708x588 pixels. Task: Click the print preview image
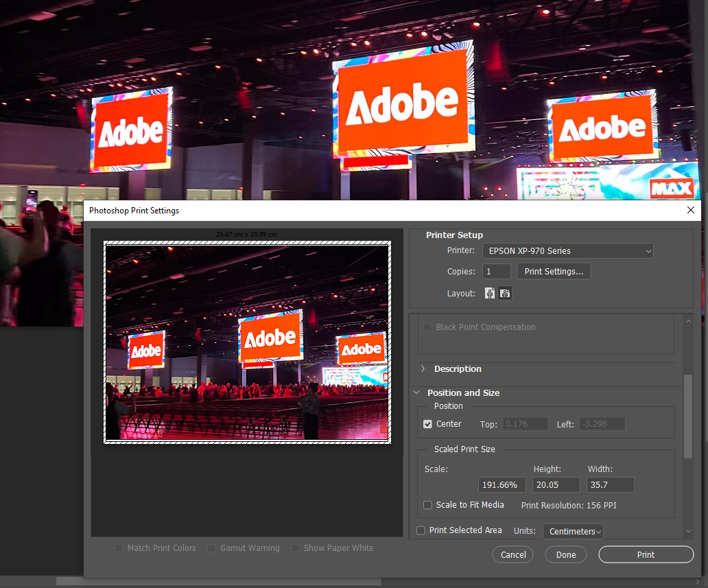pos(247,342)
